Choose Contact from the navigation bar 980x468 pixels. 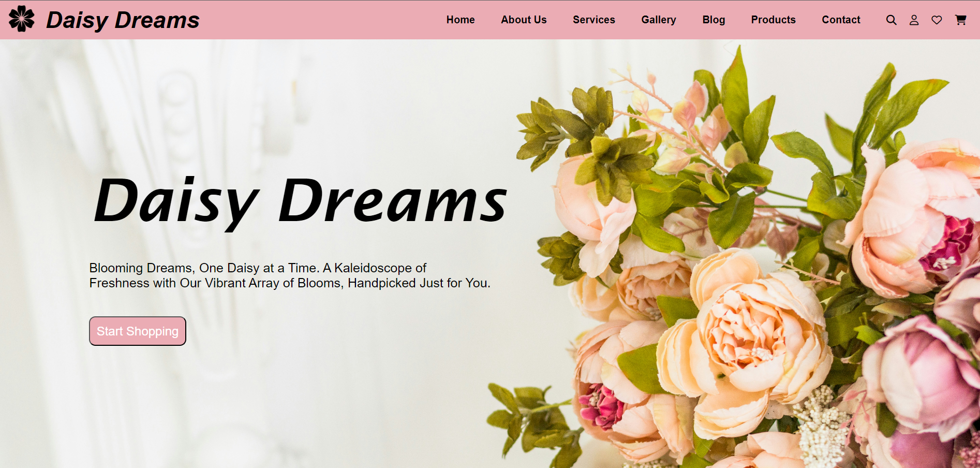(841, 20)
